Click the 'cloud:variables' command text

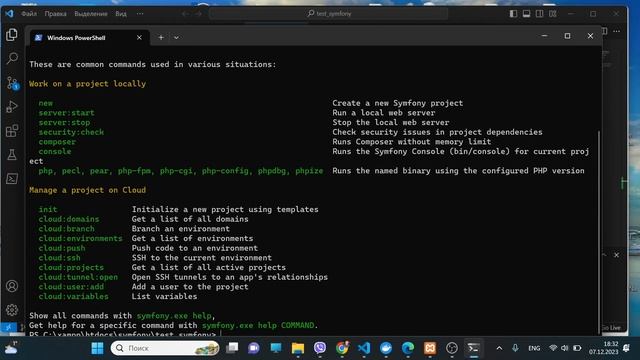(73, 296)
